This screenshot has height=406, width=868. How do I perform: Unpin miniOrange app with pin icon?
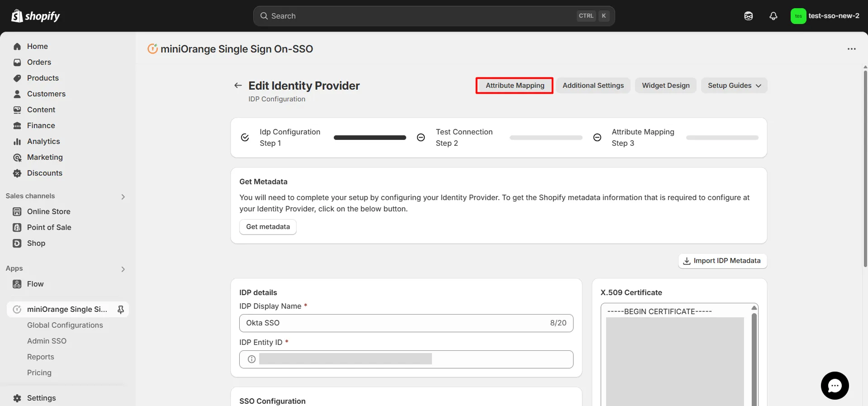pyautogui.click(x=121, y=309)
